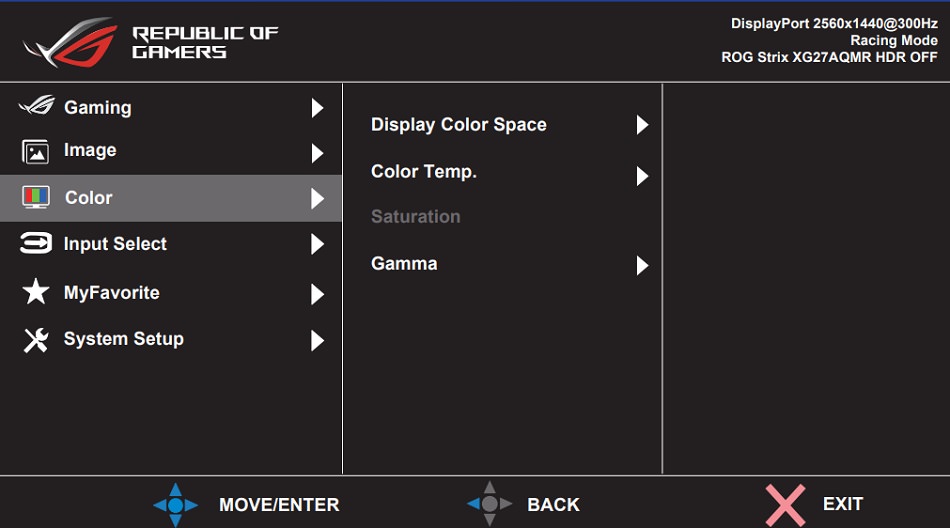The image size is (950, 528).
Task: Click the red X exit icon
Action: pyautogui.click(x=784, y=504)
